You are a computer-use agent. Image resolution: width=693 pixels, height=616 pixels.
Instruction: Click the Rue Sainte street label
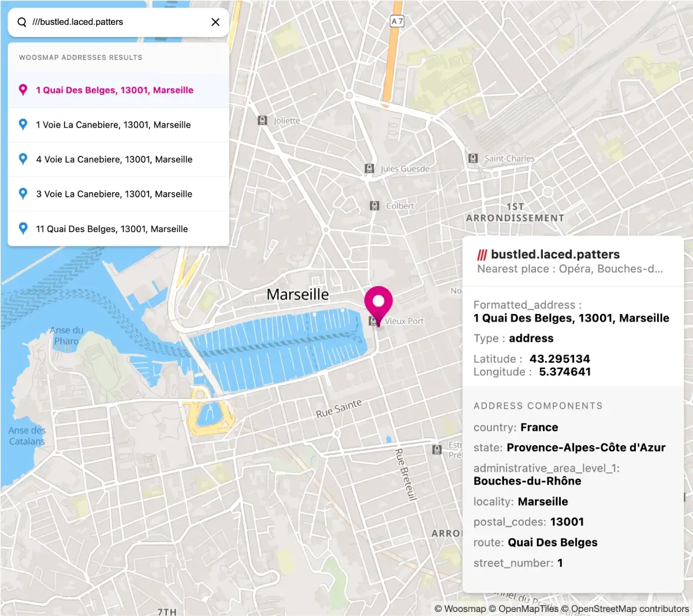pyautogui.click(x=339, y=408)
